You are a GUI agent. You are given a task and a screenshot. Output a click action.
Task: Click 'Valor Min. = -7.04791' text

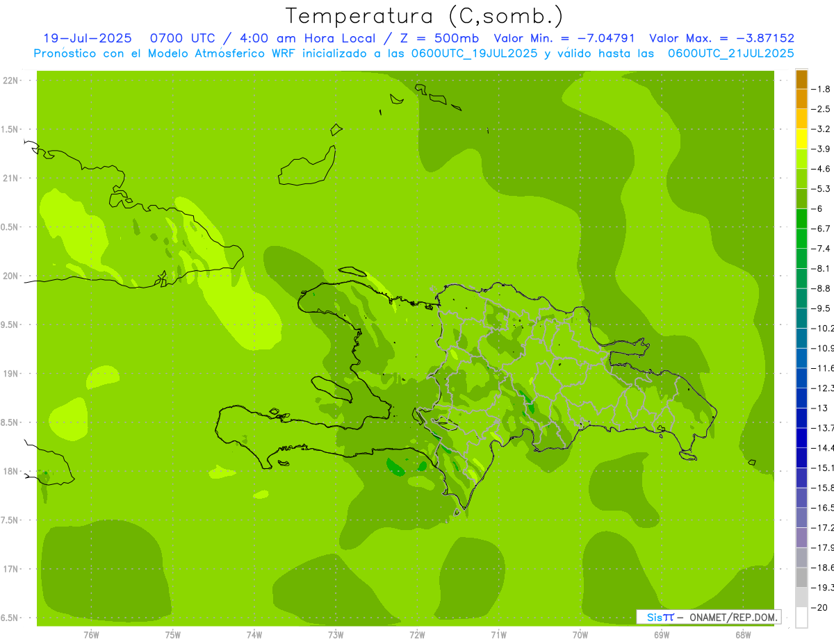pyautogui.click(x=564, y=38)
